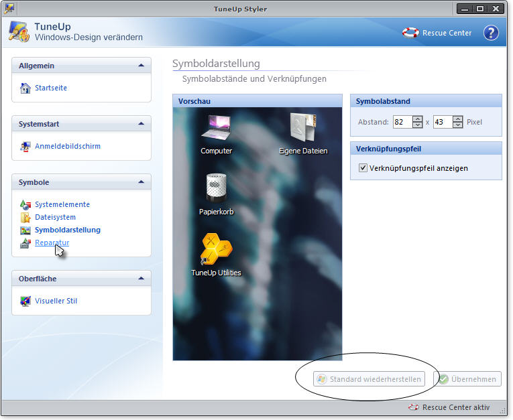Click the Vorschau panel header

[x=258, y=101]
